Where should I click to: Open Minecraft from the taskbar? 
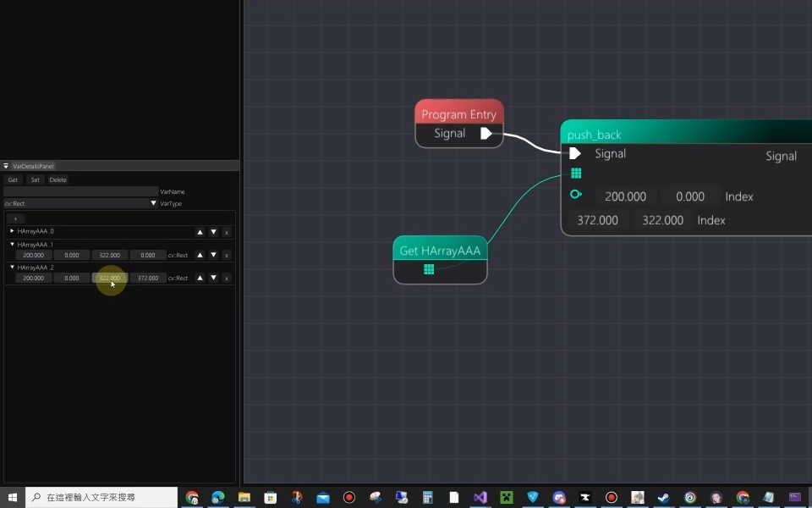(x=506, y=498)
